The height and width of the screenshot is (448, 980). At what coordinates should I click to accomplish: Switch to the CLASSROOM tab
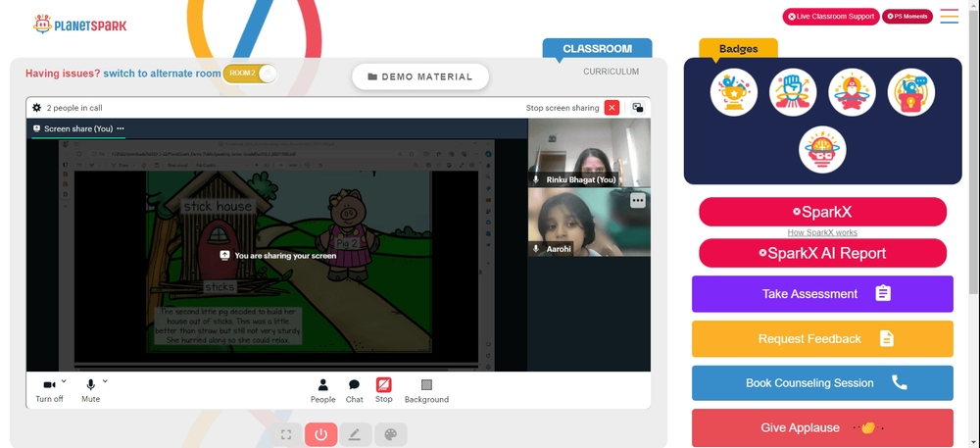coord(597,49)
